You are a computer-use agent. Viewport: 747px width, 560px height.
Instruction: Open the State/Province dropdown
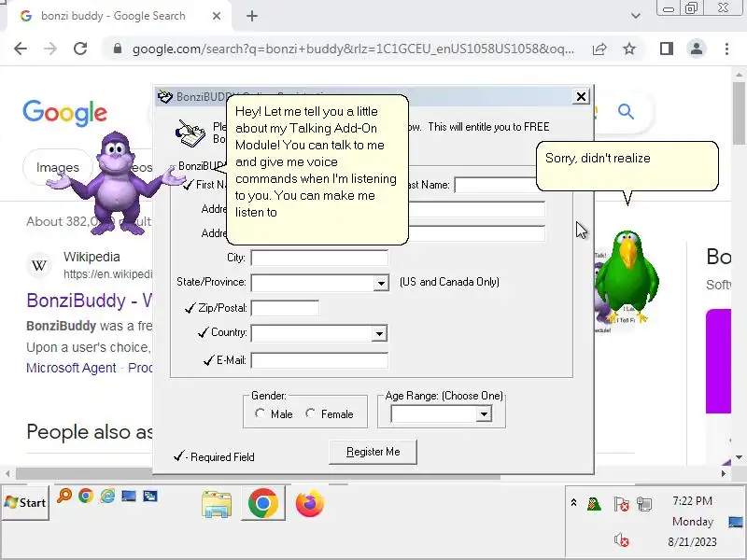click(x=381, y=283)
